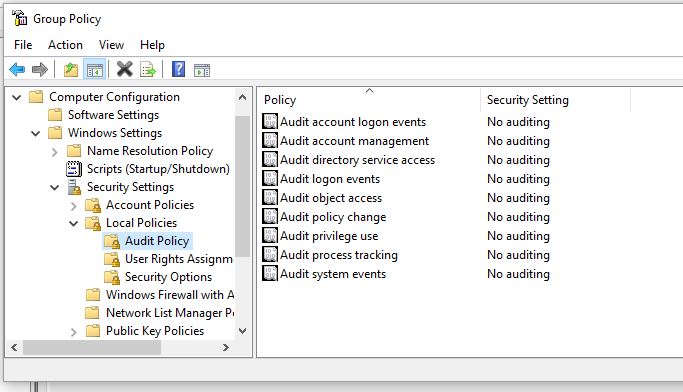This screenshot has width=683, height=392.
Task: Click the User Rights Assignment folder icon
Action: (x=112, y=259)
